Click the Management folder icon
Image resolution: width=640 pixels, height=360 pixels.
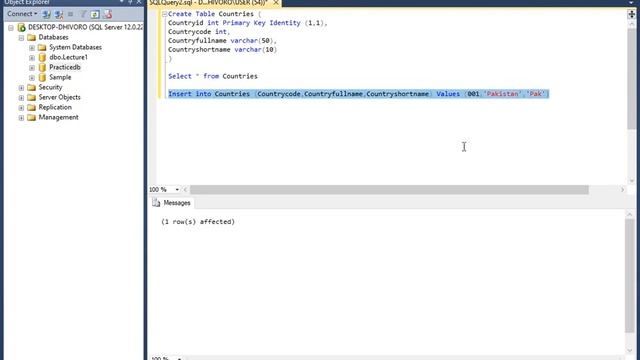click(x=31, y=118)
